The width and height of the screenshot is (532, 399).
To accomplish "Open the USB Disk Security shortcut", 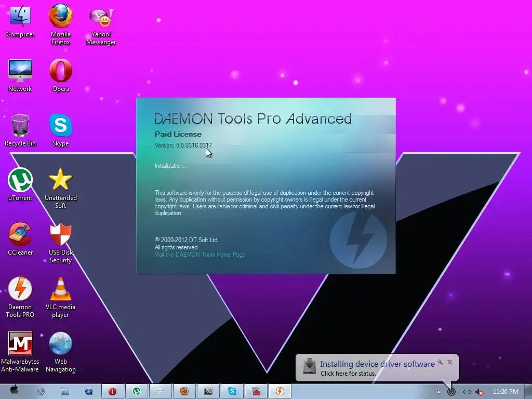I will (x=60, y=243).
